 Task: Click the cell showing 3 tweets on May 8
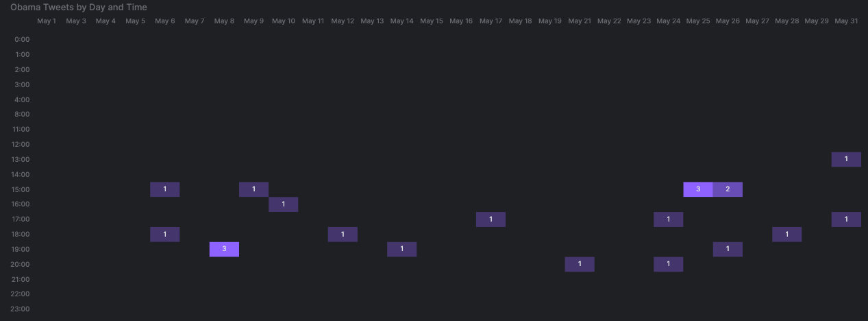tap(224, 249)
